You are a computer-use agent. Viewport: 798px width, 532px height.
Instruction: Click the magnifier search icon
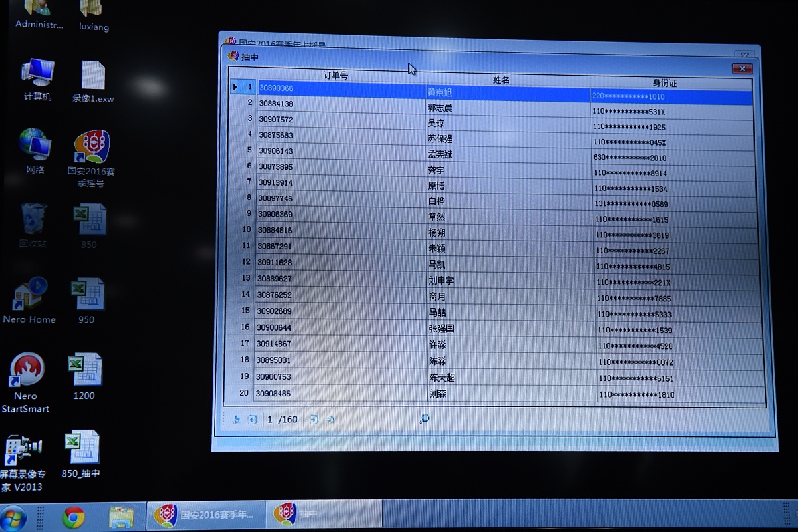[x=424, y=419]
